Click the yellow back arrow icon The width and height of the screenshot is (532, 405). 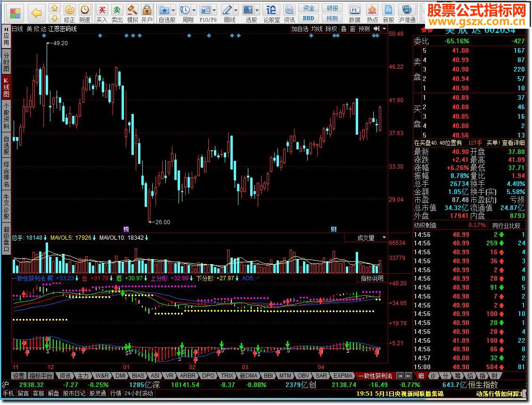pos(36,13)
